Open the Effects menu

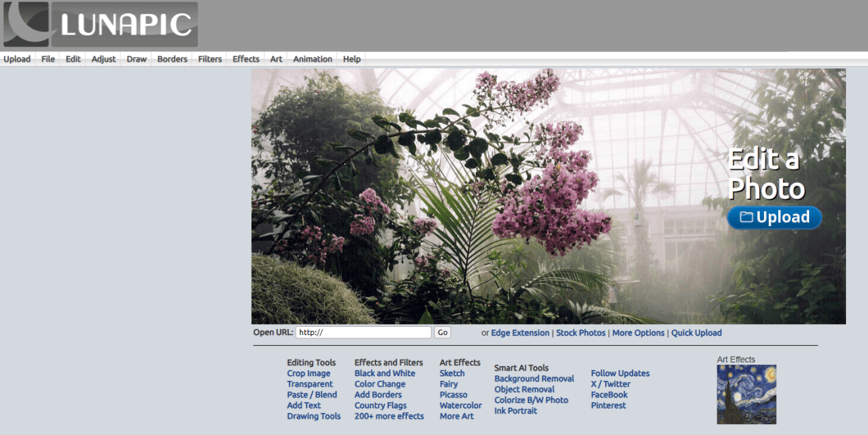246,59
